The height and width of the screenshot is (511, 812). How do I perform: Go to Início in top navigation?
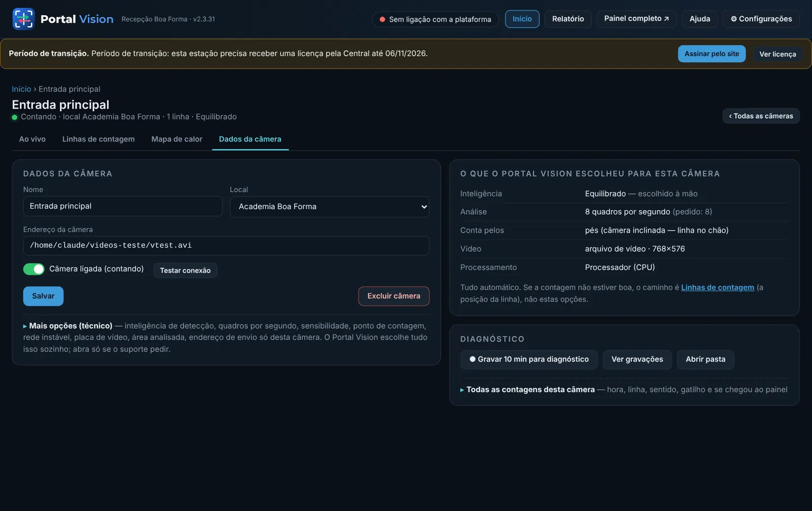(522, 19)
